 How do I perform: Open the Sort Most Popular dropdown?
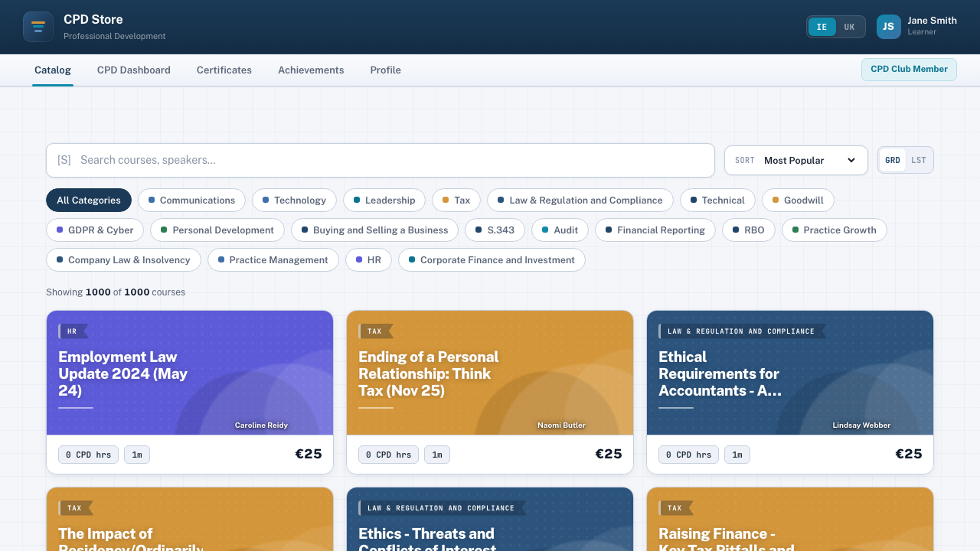796,160
